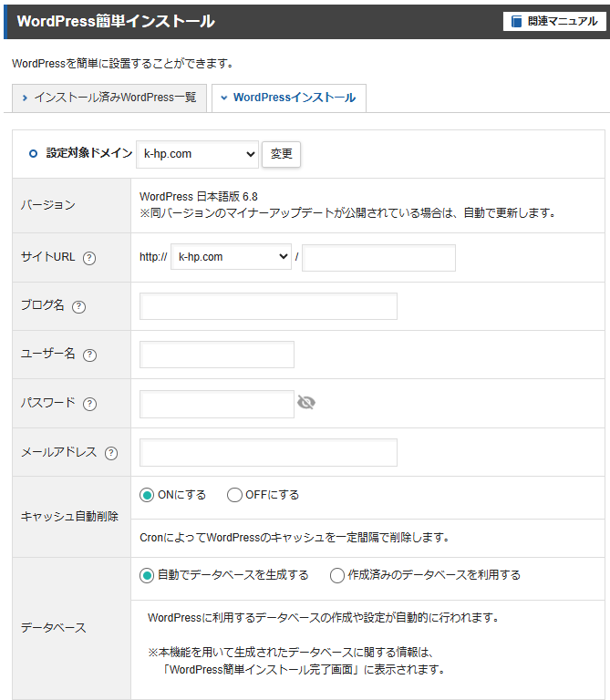Click the WordPress簡単インストール page title
The image size is (610, 700).
pos(116,21)
